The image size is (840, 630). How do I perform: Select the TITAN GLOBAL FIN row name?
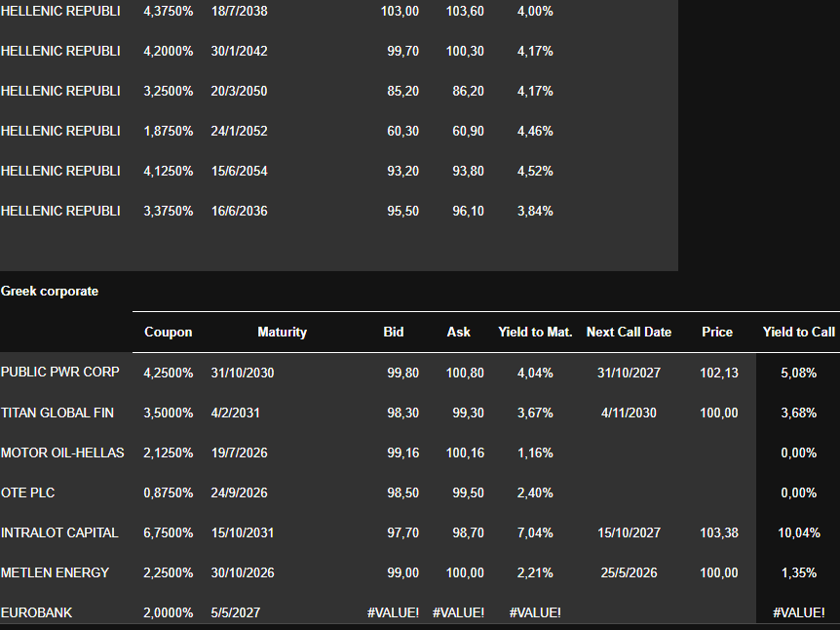click(x=57, y=413)
